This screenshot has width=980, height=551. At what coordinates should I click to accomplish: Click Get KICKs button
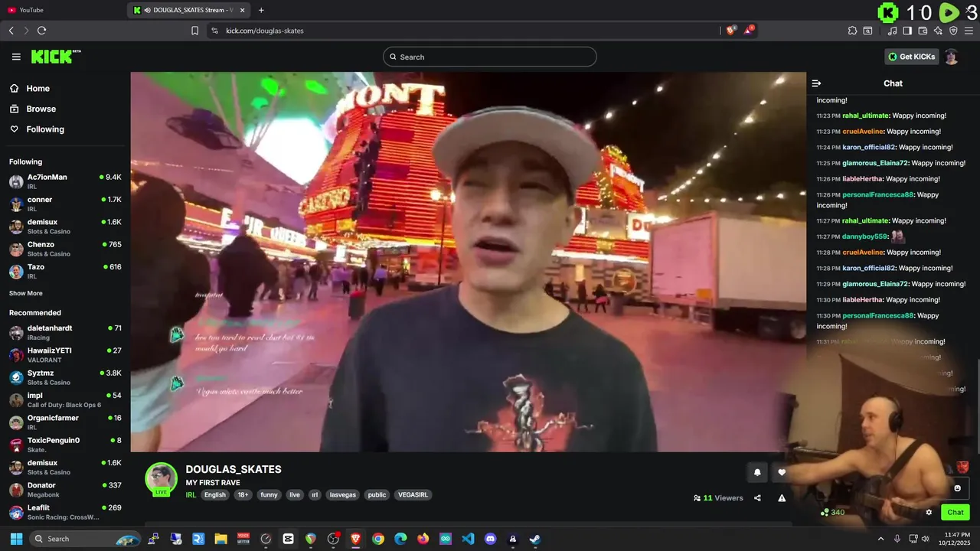tap(911, 57)
